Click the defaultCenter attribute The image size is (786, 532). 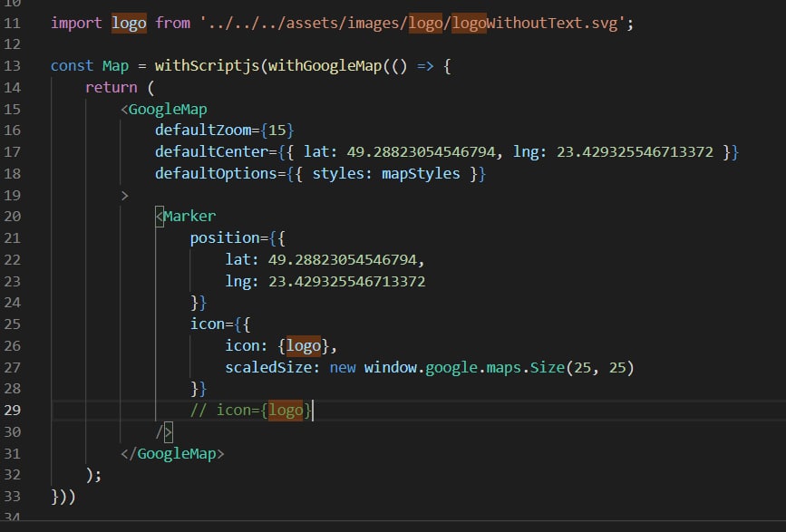(x=211, y=151)
